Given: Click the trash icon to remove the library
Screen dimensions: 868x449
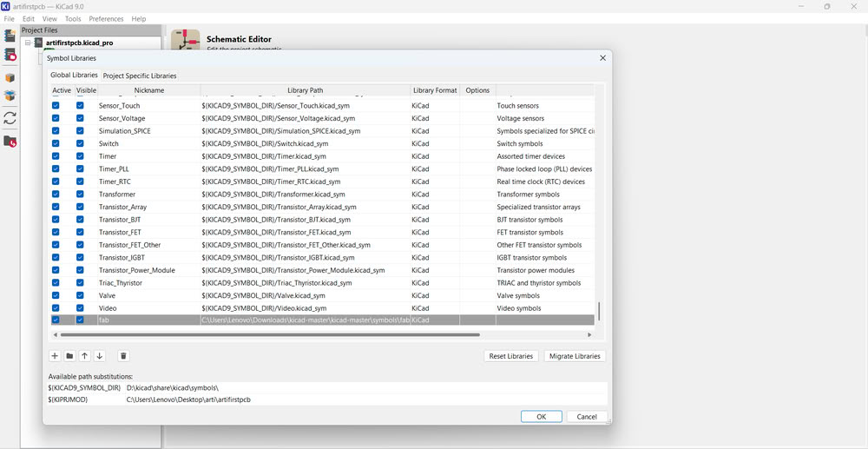Looking at the screenshot, I should [124, 356].
